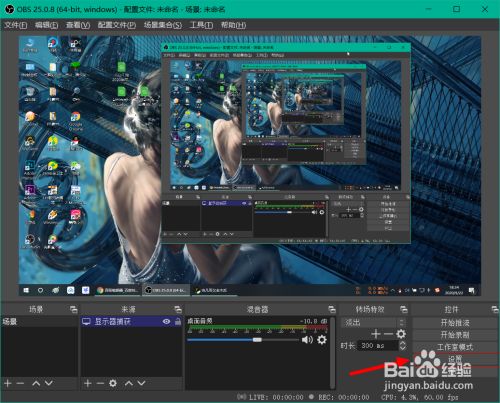
Task: Open source properties gear in 来源 panel
Action: (x=113, y=383)
